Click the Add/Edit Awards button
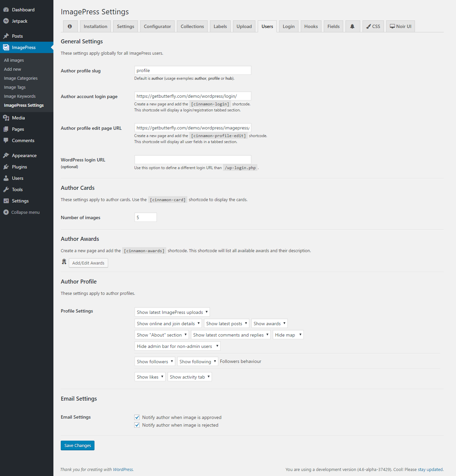The width and height of the screenshot is (456, 476). (x=88, y=263)
